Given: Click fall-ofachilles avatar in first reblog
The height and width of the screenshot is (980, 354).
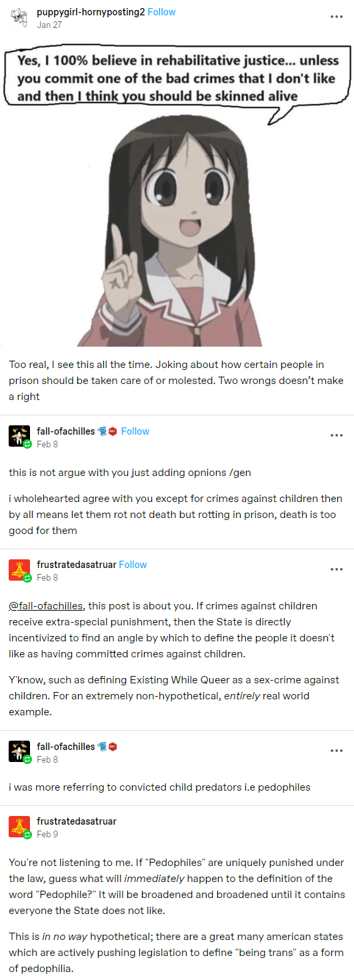Looking at the screenshot, I should pos(19,436).
